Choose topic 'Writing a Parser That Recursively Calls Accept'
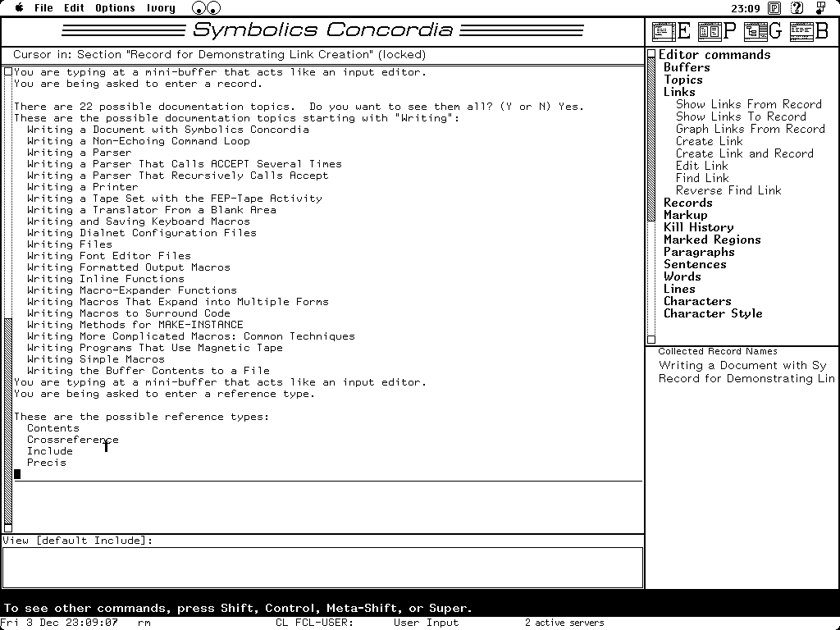This screenshot has height=630, width=840. [178, 176]
